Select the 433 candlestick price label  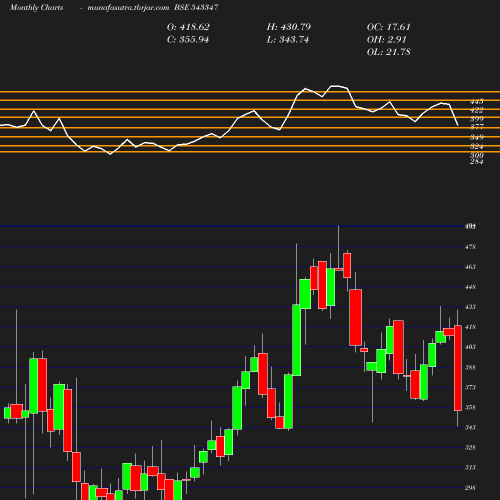click(x=470, y=307)
